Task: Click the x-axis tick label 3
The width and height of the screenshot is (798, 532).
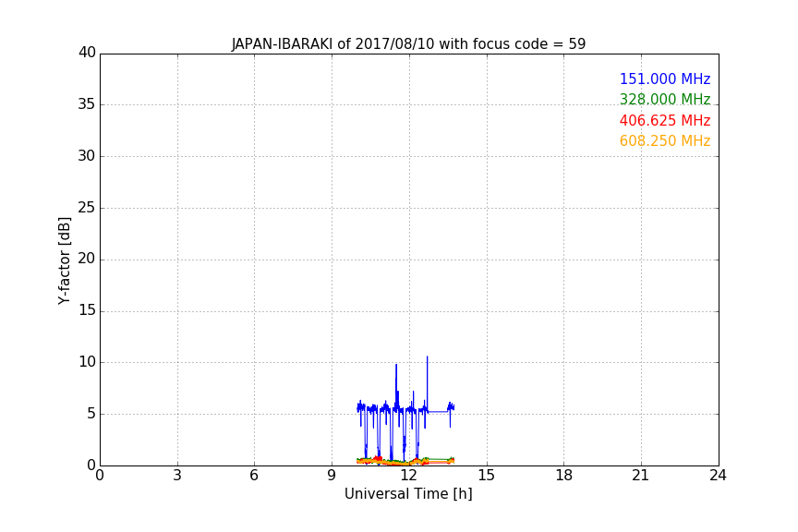Action: click(x=177, y=476)
